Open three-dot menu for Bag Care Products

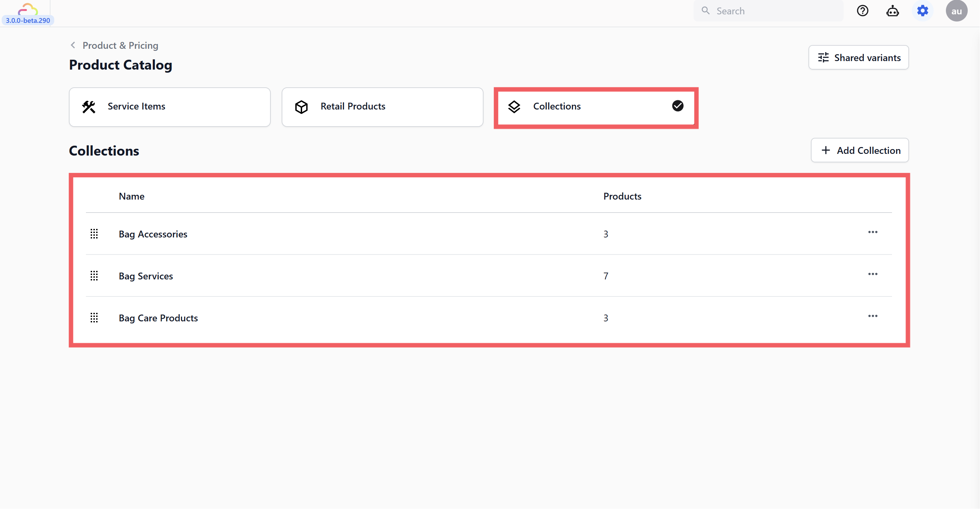tap(872, 316)
